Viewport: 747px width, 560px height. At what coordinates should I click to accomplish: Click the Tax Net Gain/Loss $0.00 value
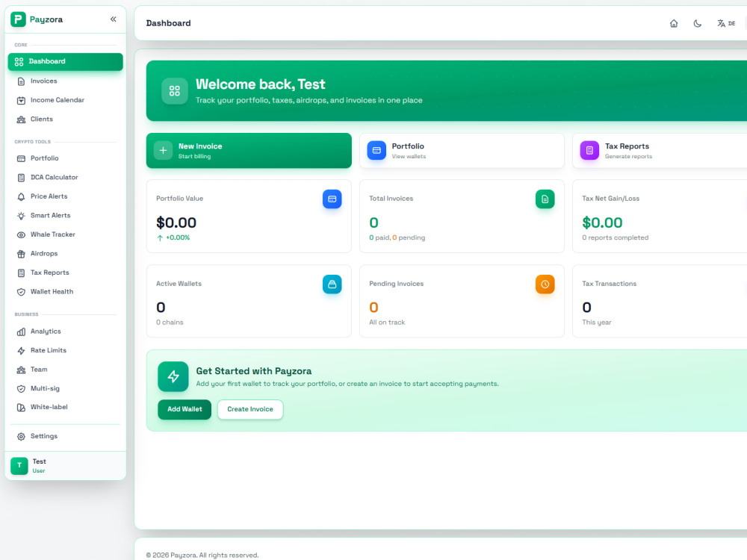pyautogui.click(x=602, y=223)
